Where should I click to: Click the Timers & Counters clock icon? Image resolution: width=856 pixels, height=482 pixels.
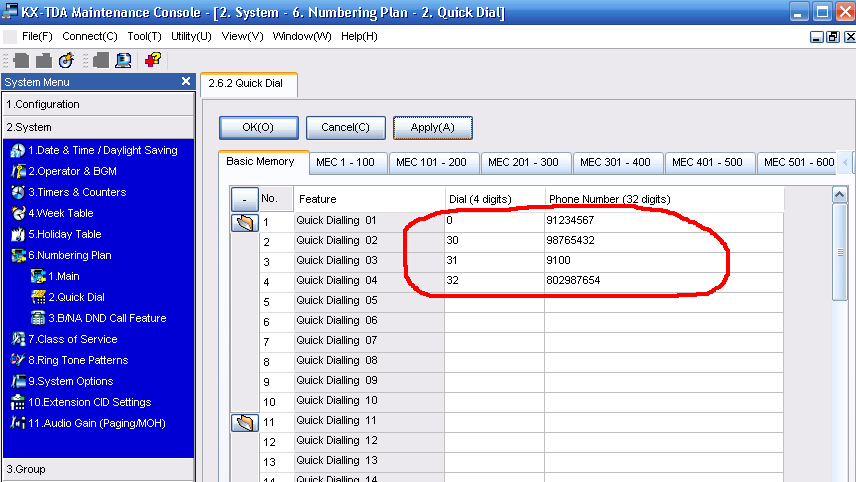(x=17, y=192)
